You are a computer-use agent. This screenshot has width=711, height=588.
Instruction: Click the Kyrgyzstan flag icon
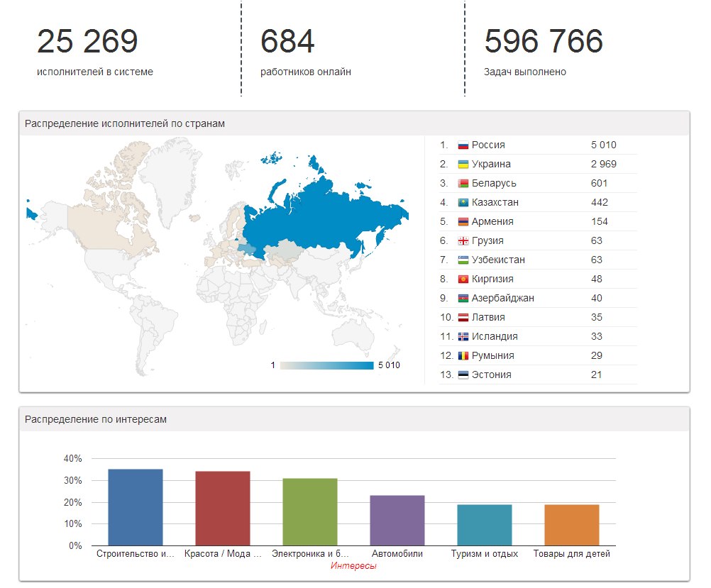click(463, 279)
